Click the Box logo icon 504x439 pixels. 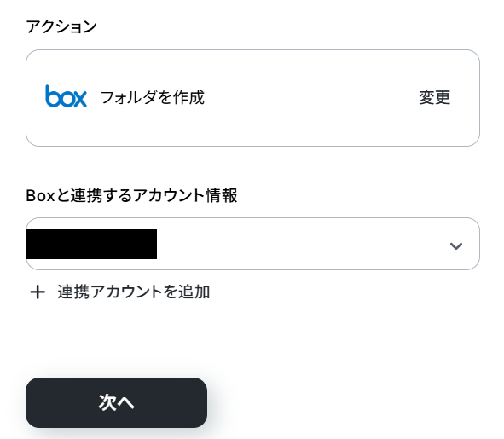(x=66, y=96)
